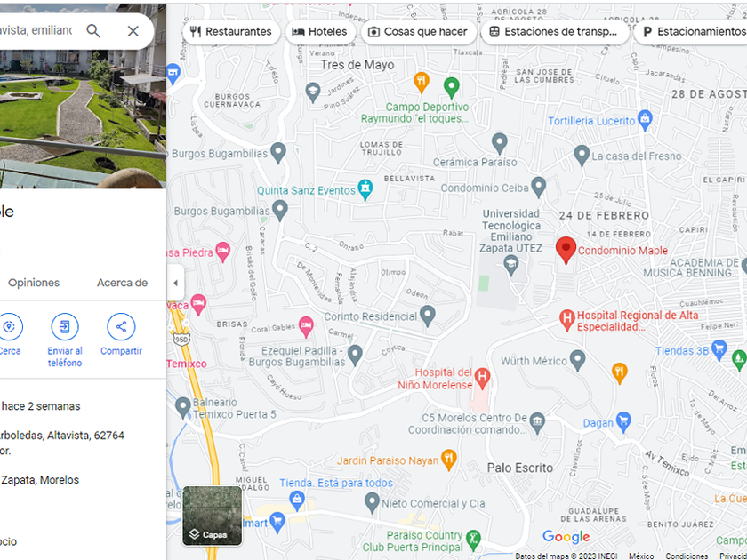Click the search magnifier icon
Viewport: 747px width, 560px height.
click(93, 31)
